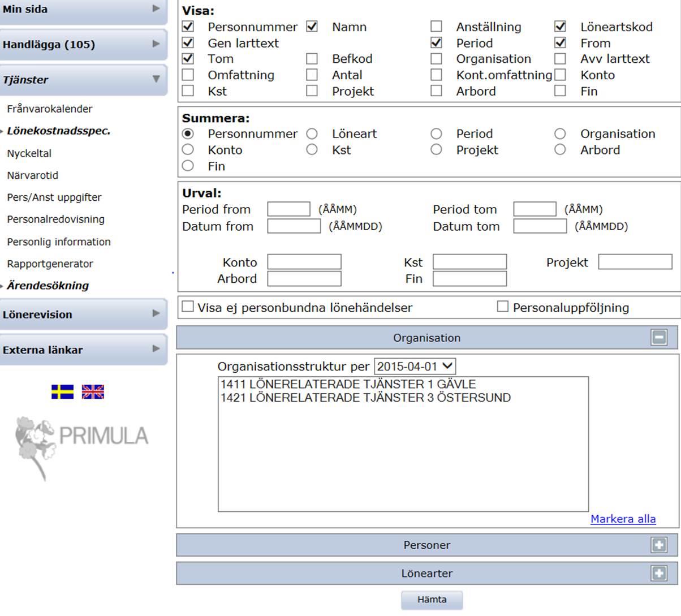
Task: Enable the Organisation checkbox under Visa
Action: 436,58
